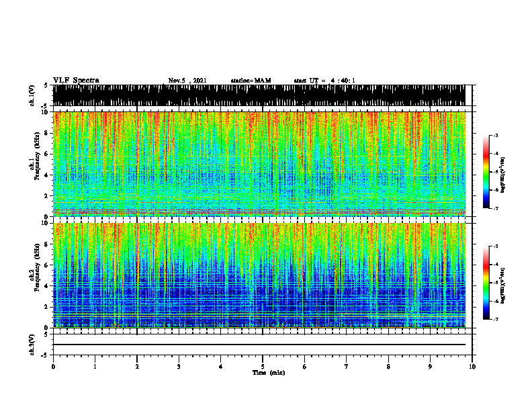Click the start UT = 4:40:1 text
This screenshot has height=411, width=532.
click(x=324, y=81)
